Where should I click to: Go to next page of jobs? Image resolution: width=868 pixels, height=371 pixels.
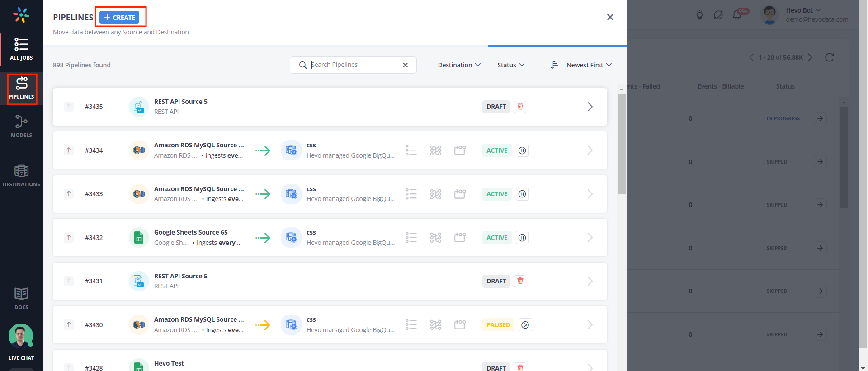[810, 57]
